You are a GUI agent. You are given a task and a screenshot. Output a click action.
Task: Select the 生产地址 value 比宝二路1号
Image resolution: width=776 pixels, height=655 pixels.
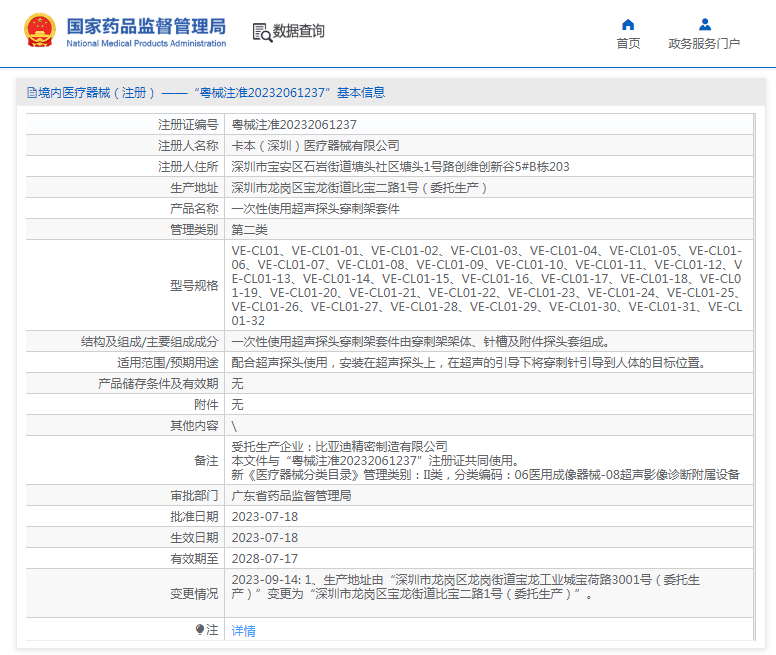click(x=359, y=187)
